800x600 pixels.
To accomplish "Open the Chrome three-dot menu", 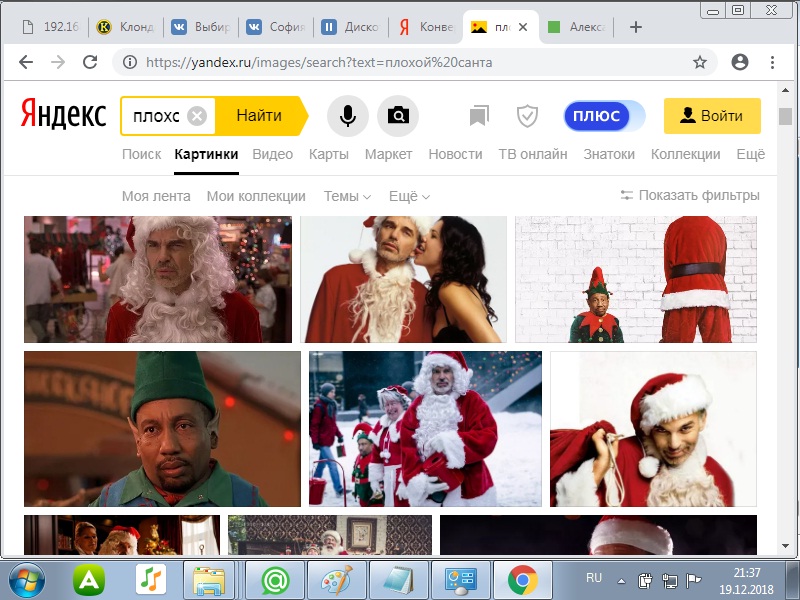I will 772,62.
